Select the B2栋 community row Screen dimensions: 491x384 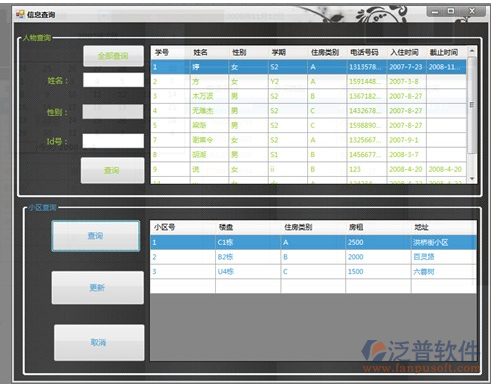point(313,257)
